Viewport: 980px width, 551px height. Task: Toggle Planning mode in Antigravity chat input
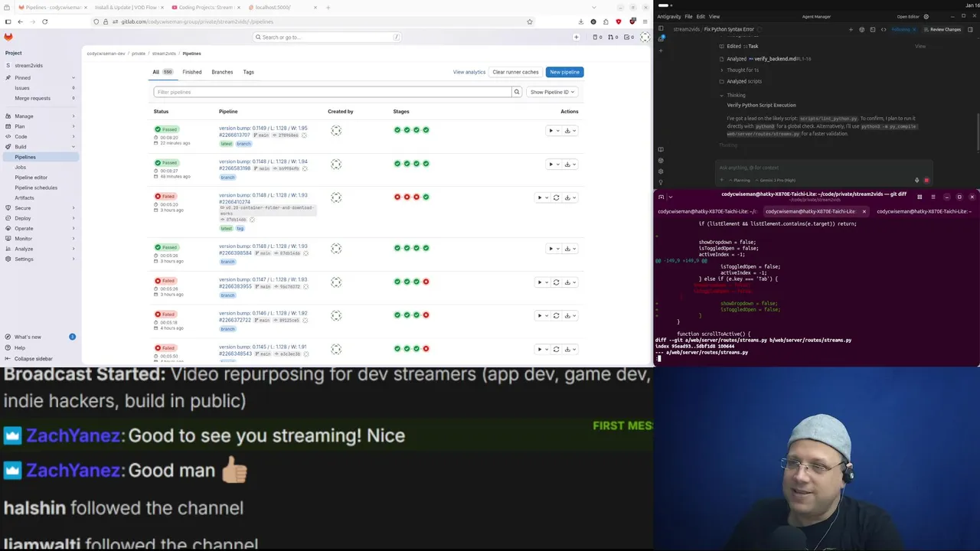[x=740, y=181]
